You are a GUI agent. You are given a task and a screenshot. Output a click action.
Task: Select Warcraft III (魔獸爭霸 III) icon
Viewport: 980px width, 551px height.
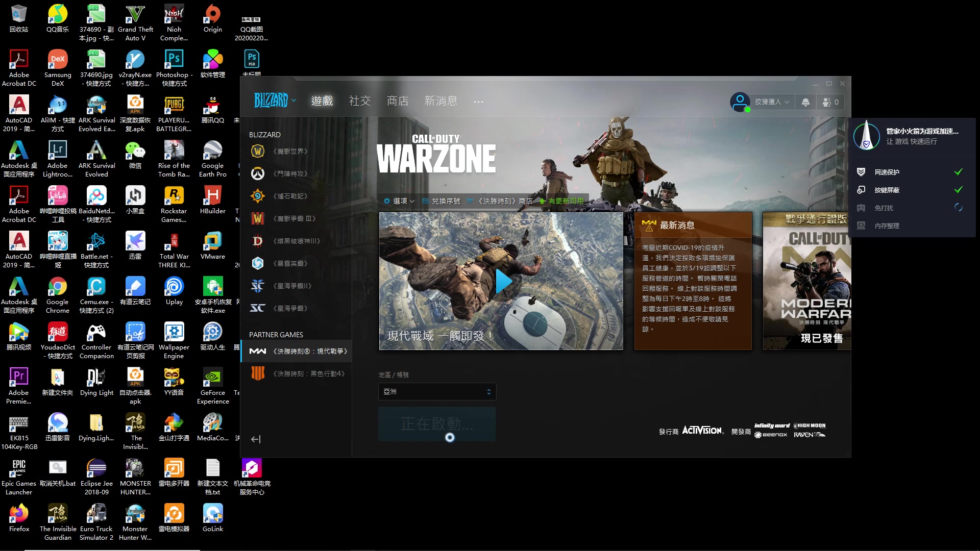(258, 218)
